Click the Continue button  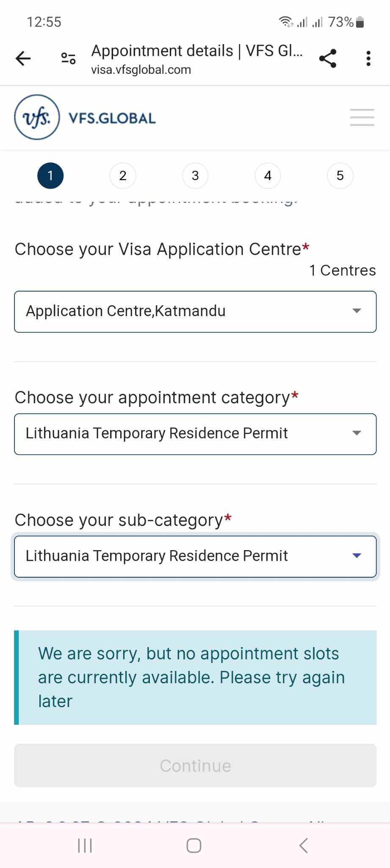pyautogui.click(x=195, y=765)
